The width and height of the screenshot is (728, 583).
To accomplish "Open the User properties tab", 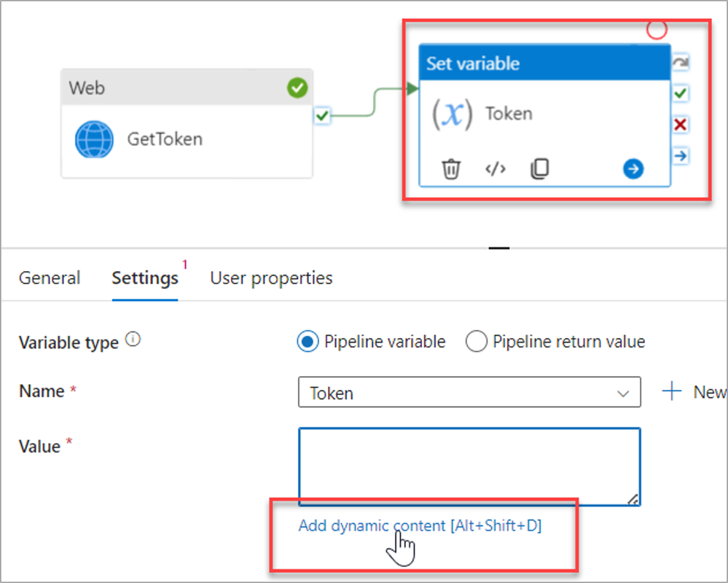I will (x=271, y=278).
